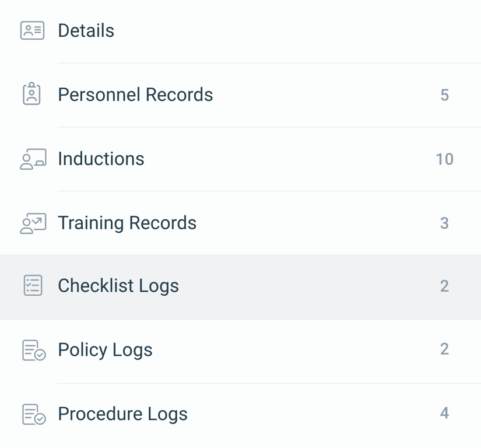This screenshot has height=448, width=481.
Task: Click the Checklist Logs checklist icon
Action: [33, 286]
